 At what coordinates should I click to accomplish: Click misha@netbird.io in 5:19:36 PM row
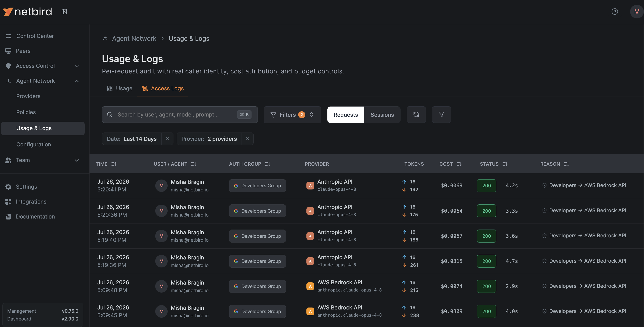point(189,265)
